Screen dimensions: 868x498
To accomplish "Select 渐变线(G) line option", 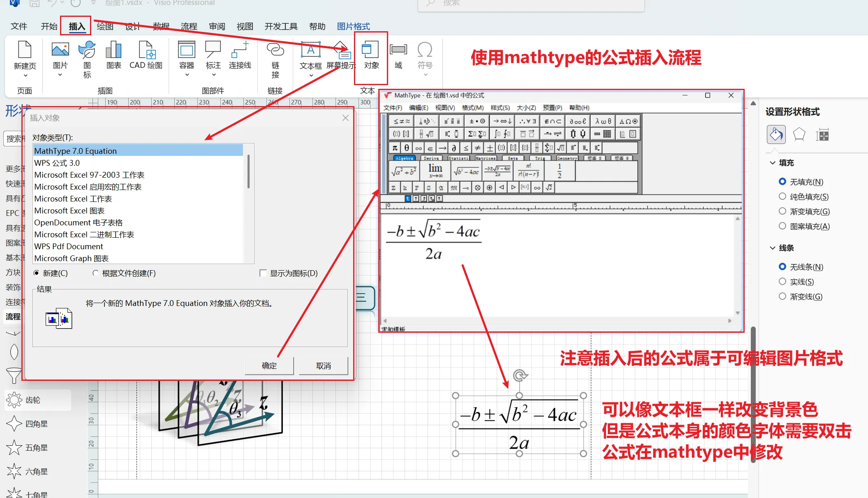I will click(x=782, y=296).
